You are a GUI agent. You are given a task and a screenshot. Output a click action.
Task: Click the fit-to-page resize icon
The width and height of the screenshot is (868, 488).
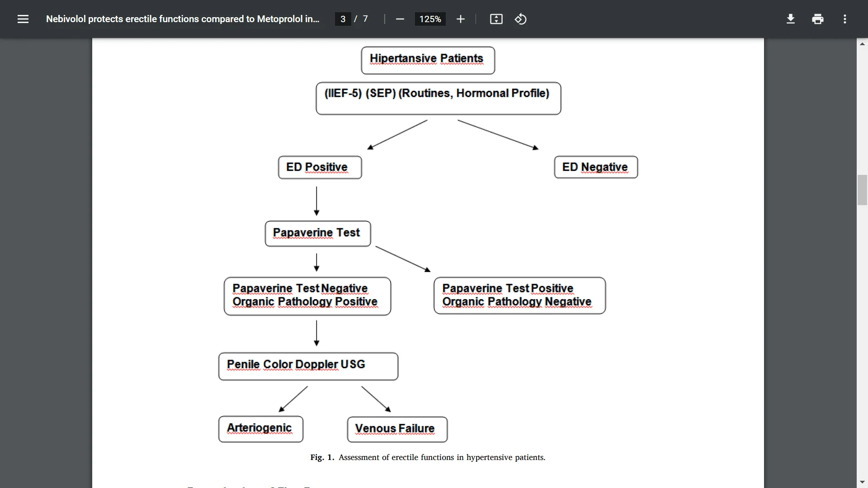click(x=496, y=19)
